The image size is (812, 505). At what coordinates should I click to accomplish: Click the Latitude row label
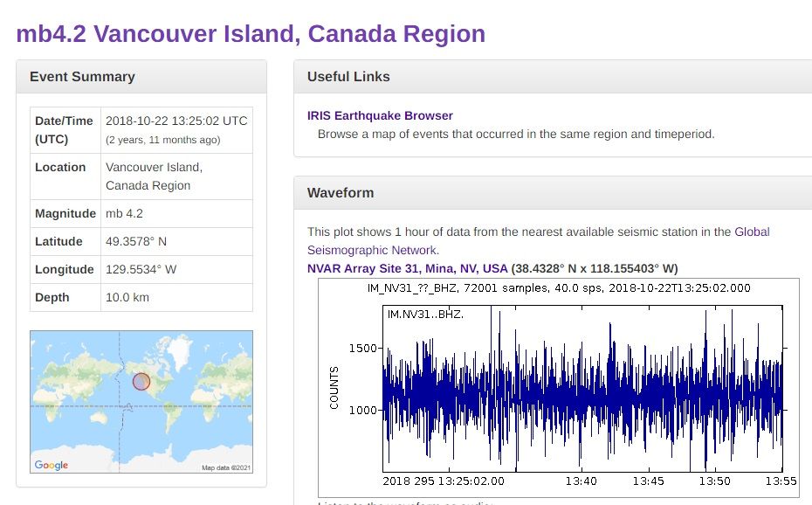[58, 241]
